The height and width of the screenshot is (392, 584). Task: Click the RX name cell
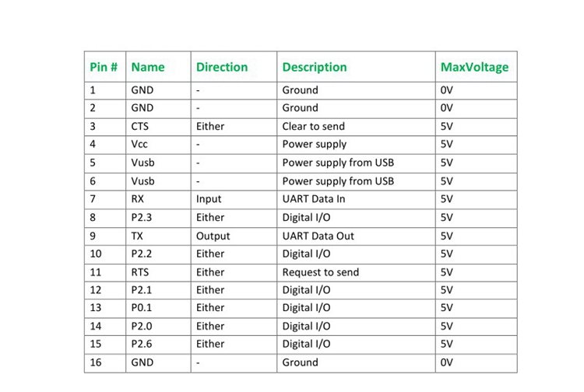click(138, 199)
